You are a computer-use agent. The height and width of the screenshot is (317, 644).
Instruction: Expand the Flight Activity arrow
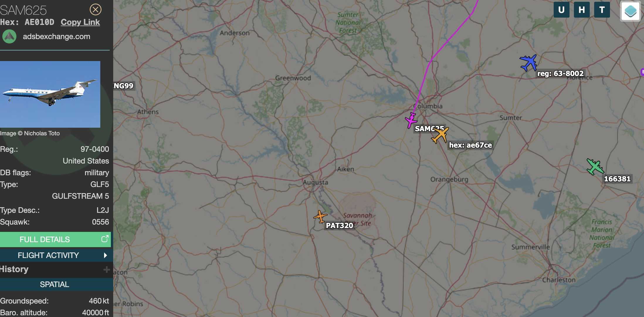tap(105, 255)
